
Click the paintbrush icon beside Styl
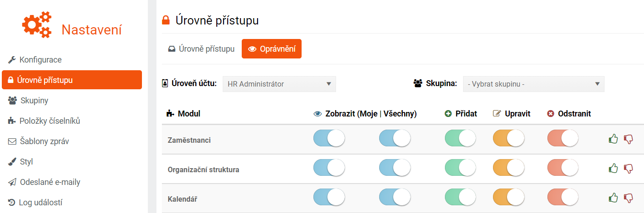click(12, 162)
